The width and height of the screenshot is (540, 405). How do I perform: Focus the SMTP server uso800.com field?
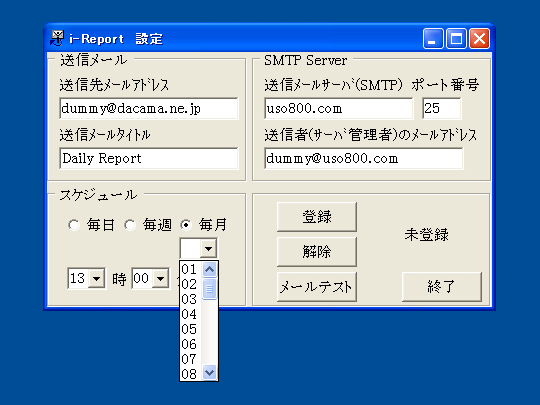tap(339, 108)
